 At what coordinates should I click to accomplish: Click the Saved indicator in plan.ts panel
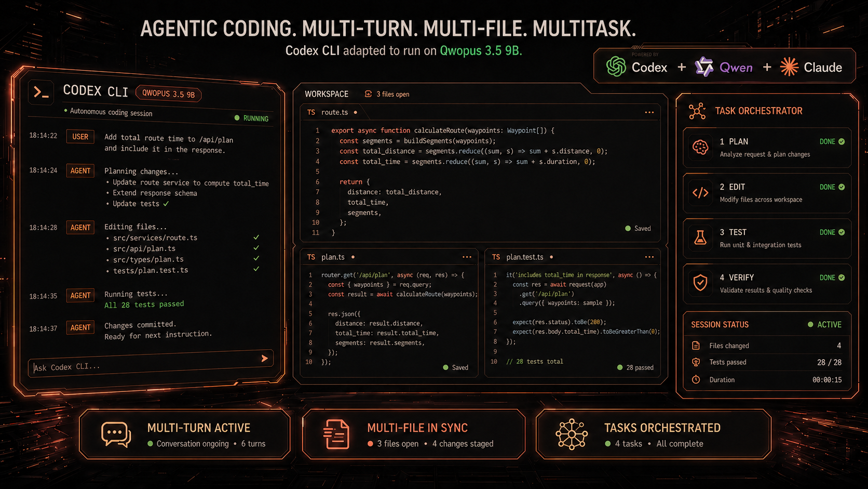pyautogui.click(x=455, y=367)
